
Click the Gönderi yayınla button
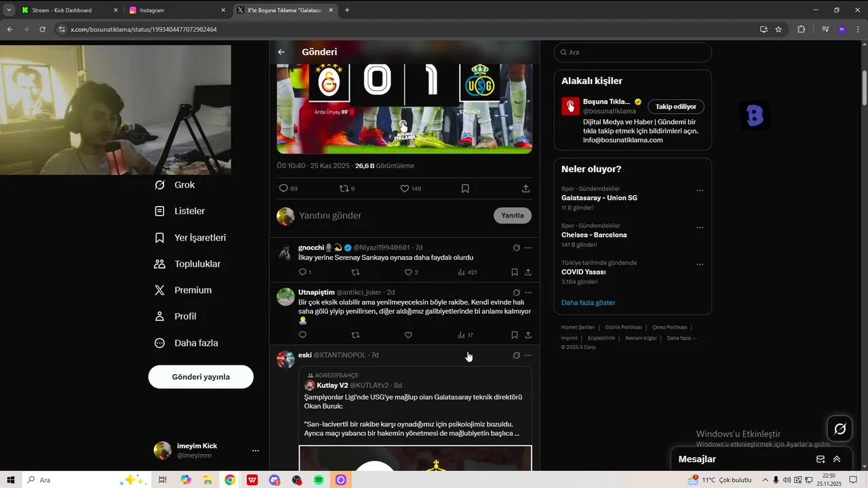pyautogui.click(x=201, y=377)
